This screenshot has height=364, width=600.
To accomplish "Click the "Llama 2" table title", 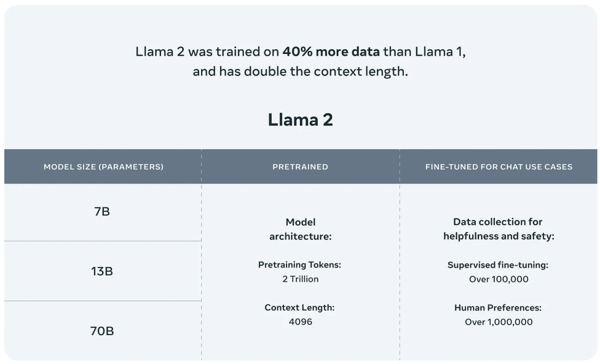I will click(300, 119).
